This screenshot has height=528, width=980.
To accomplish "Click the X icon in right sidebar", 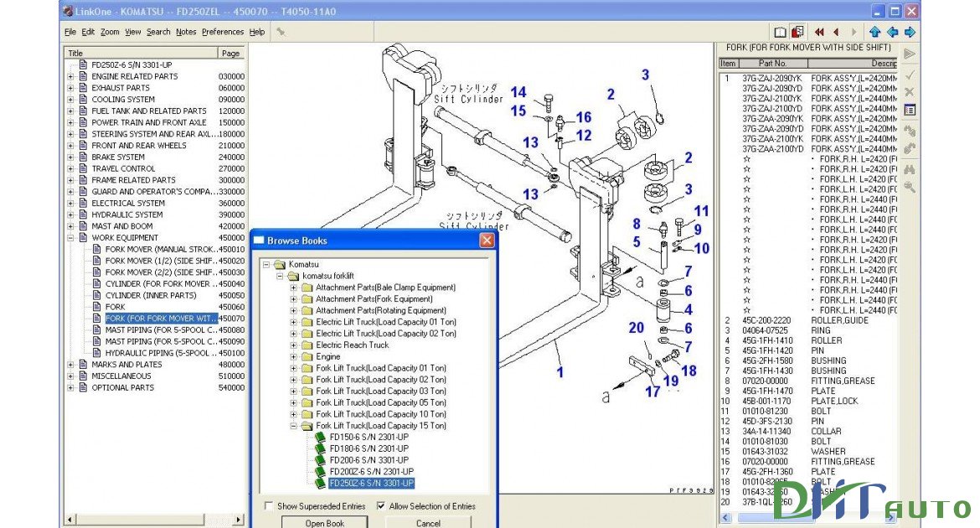I will [x=910, y=92].
